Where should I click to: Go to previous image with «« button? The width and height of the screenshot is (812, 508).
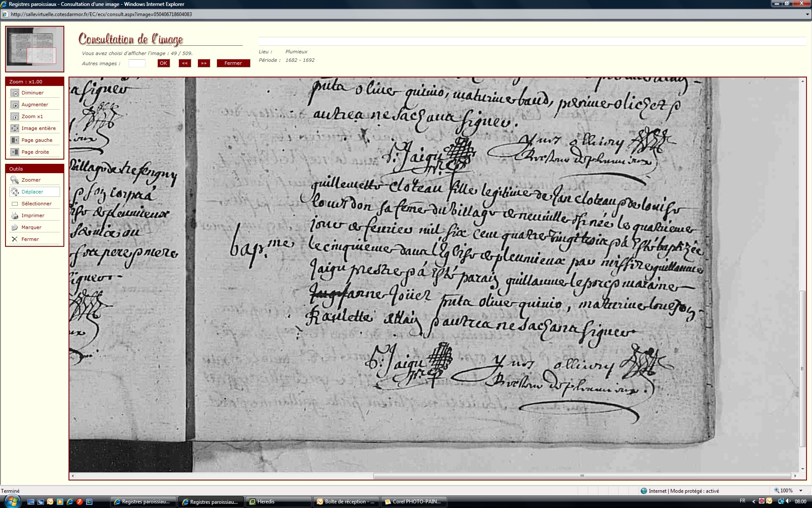[x=184, y=63]
